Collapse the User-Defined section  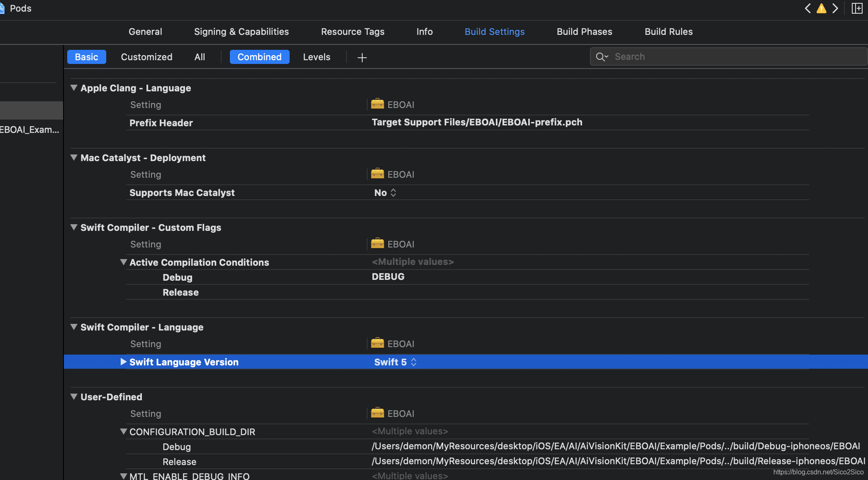(74, 397)
